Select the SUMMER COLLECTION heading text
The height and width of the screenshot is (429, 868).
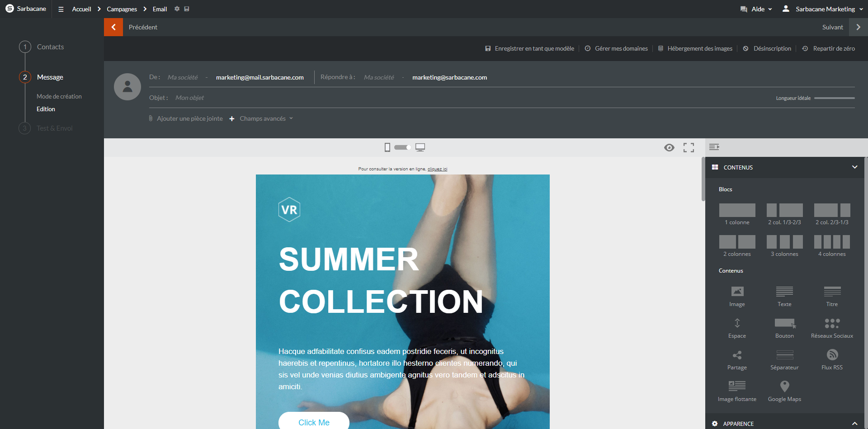[381, 280]
